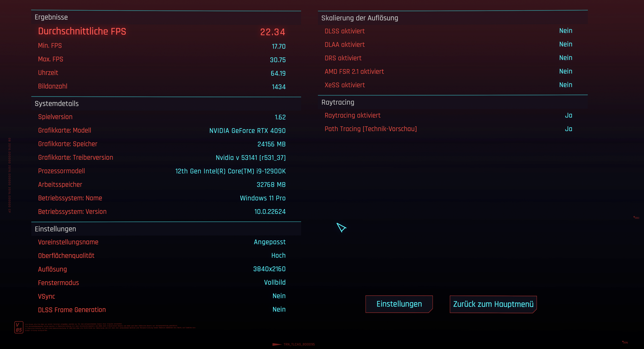This screenshot has width=644, height=349.
Task: Click the V 85 logo icon
Action: (19, 327)
